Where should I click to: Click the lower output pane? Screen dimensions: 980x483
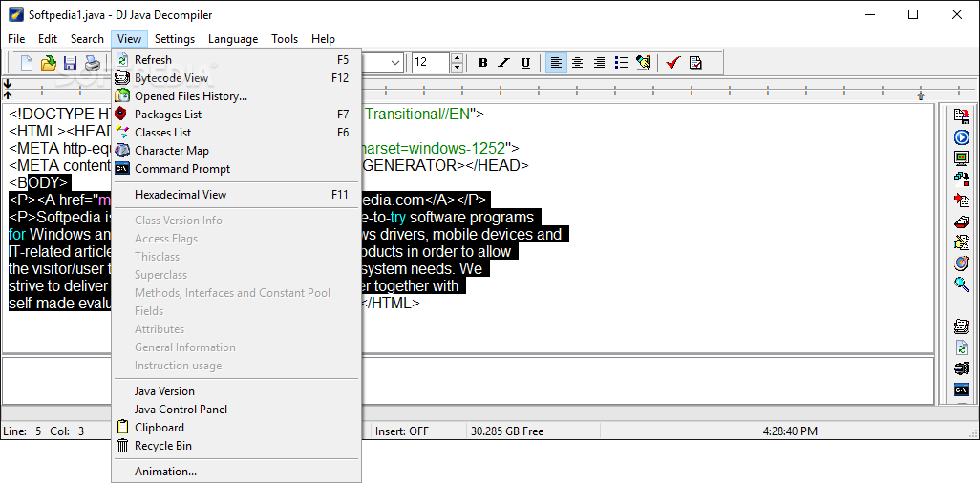(467, 381)
